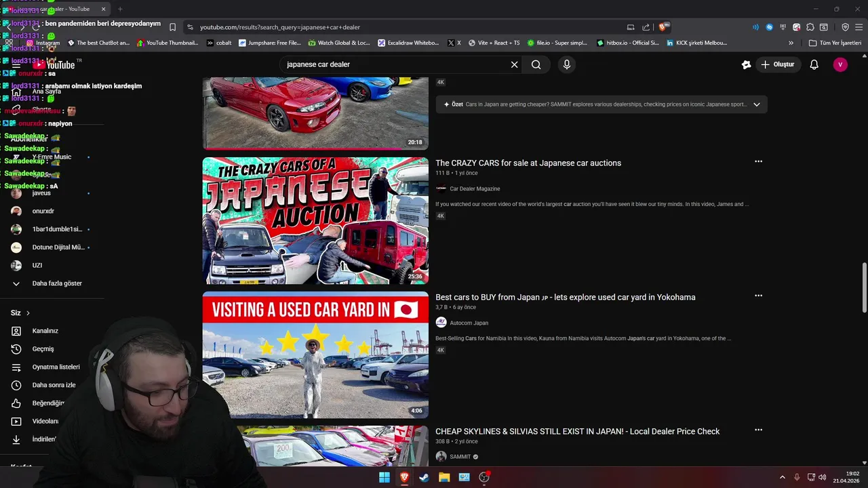Click the browser address bar URL
This screenshot has width=868, height=488.
tap(280, 27)
